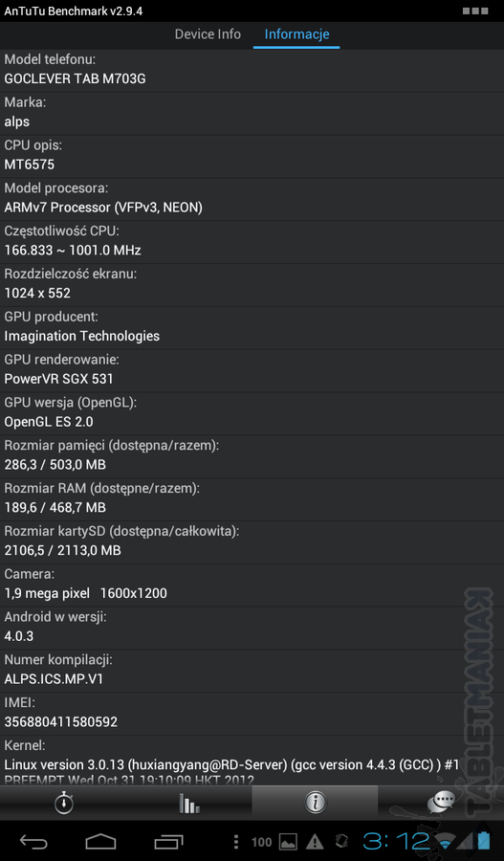504x861 pixels.
Task: Tap the warning triangle notification icon
Action: tap(315, 842)
